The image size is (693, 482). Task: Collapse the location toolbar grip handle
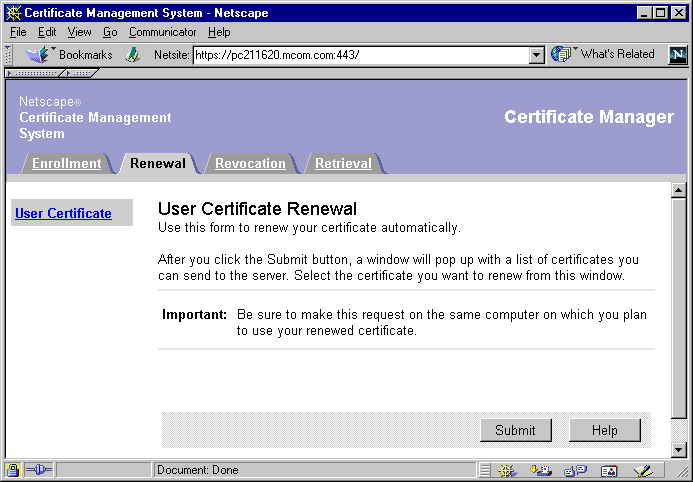pyautogui.click(x=8, y=55)
